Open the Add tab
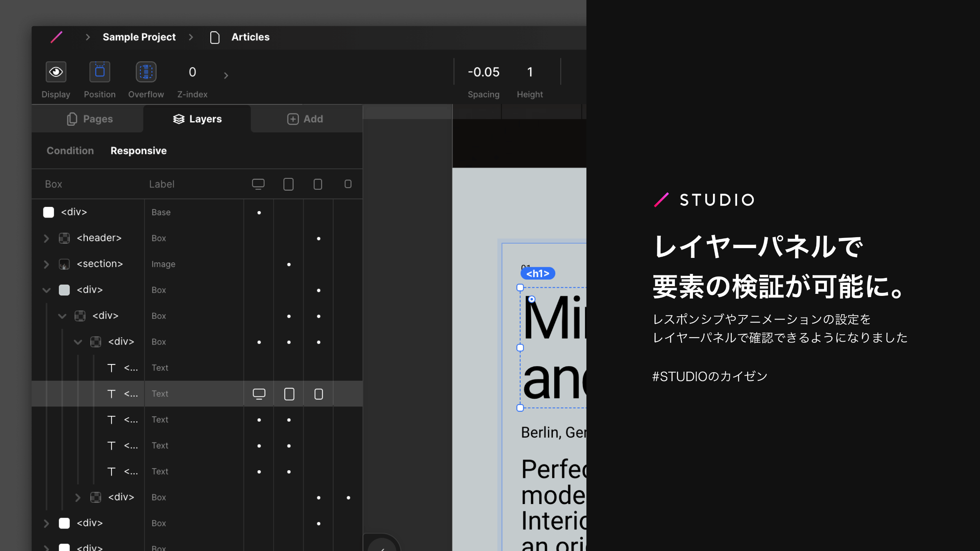The height and width of the screenshot is (551, 980). click(x=305, y=119)
